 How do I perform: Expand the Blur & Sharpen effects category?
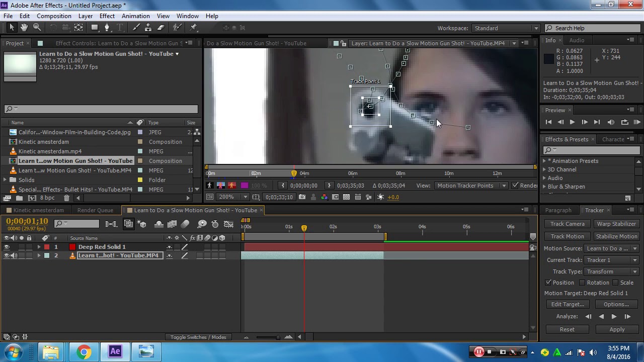544,187
